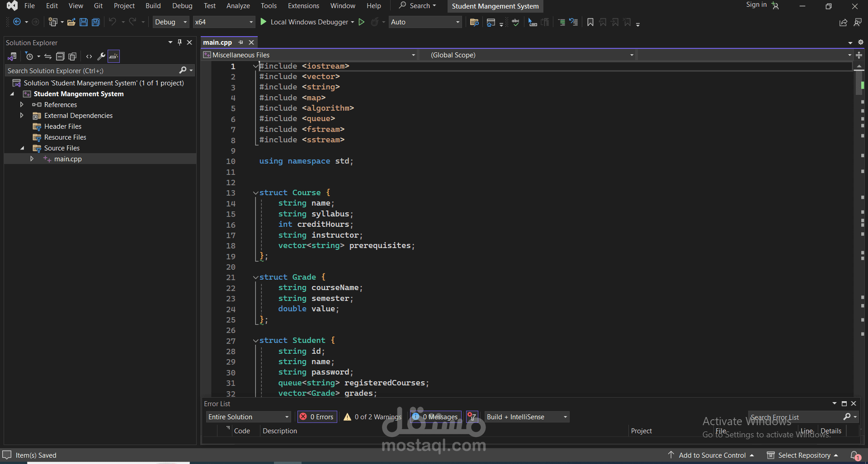The height and width of the screenshot is (464, 868).
Task: Click the Open File folder icon
Action: coord(71,22)
